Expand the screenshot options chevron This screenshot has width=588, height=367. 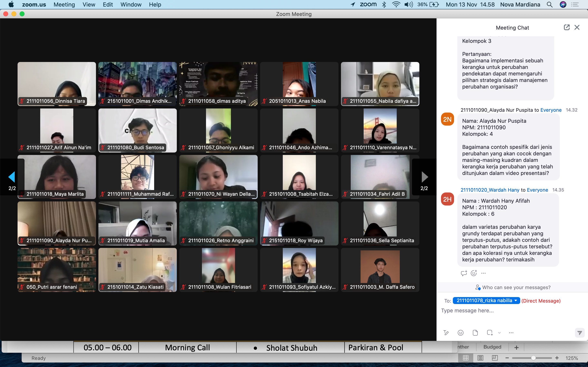pos(499,333)
